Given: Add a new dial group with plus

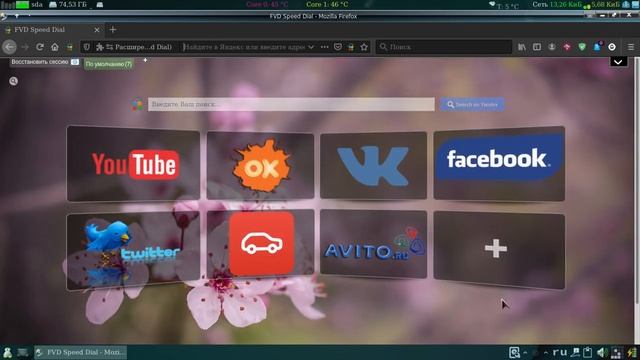Looking at the screenshot, I should pyautogui.click(x=145, y=60).
